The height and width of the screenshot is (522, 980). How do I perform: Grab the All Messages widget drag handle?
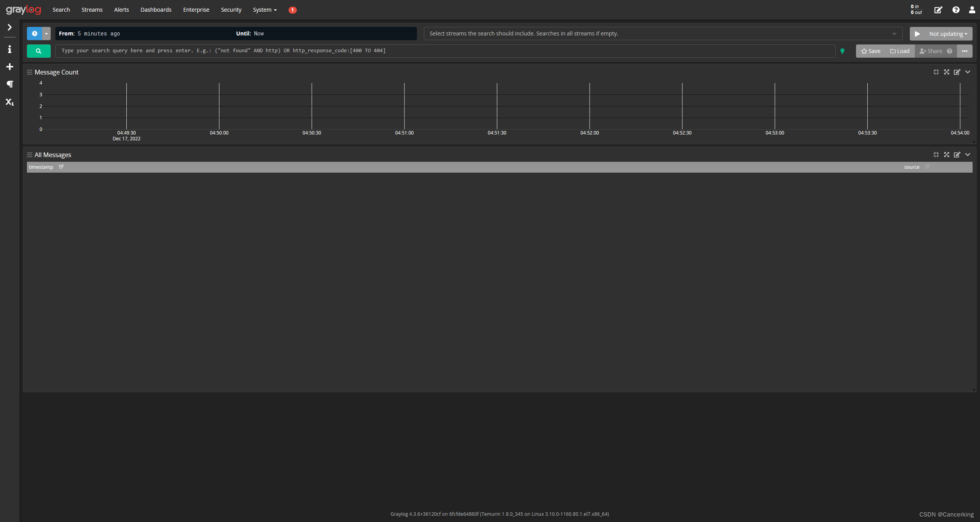click(x=30, y=155)
